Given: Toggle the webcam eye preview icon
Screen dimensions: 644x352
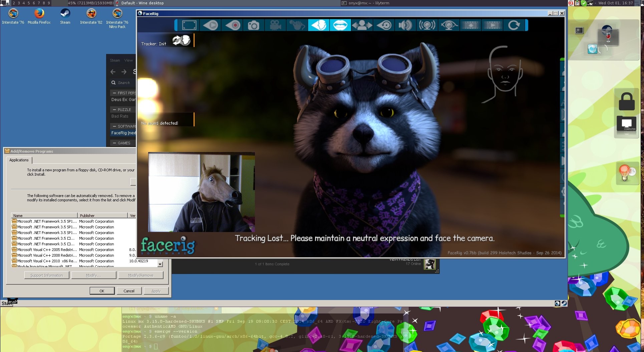Looking at the screenshot, I should pos(449,25).
